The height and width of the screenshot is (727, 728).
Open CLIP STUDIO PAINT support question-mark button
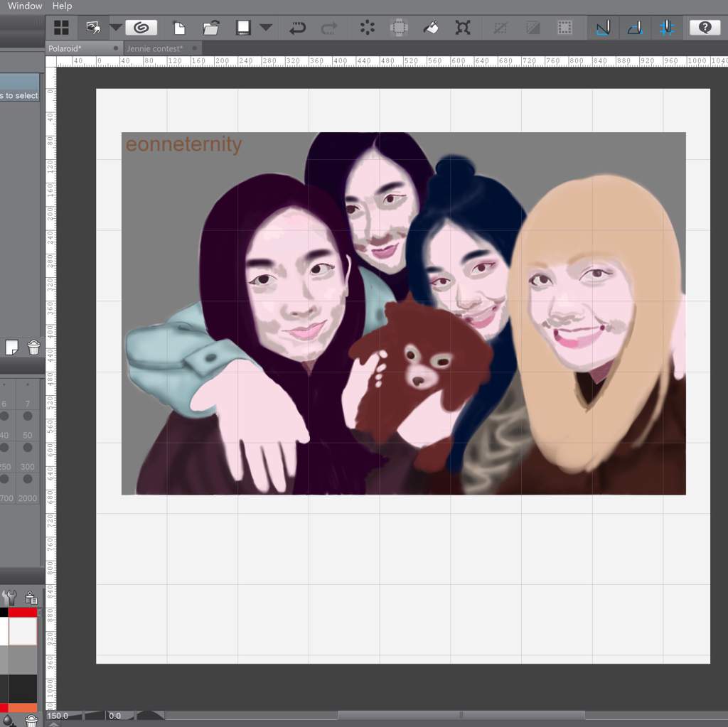[x=705, y=28]
